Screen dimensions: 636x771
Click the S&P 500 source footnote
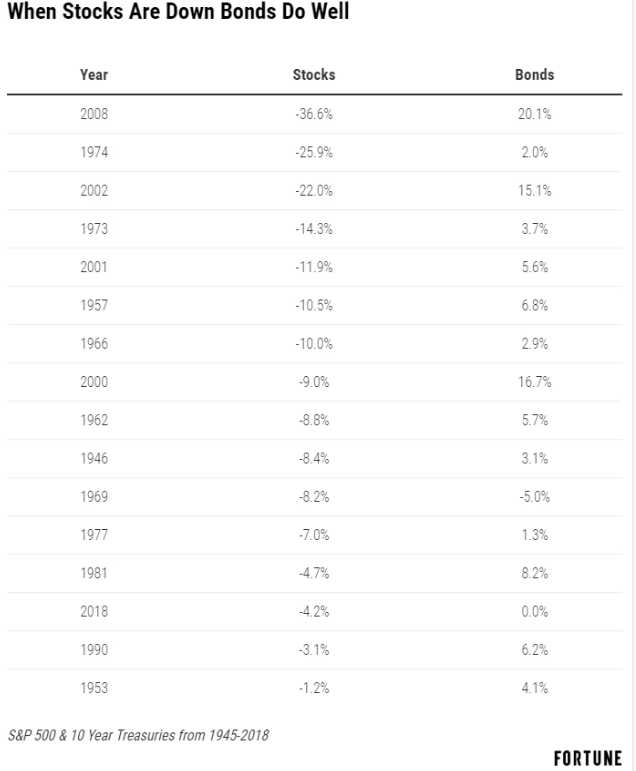pyautogui.click(x=138, y=736)
